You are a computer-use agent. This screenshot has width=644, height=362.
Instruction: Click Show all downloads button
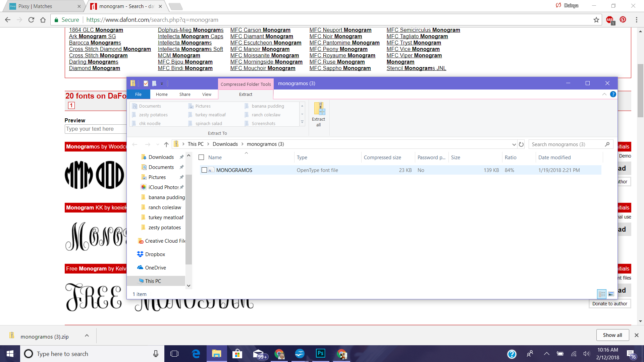coord(612,335)
